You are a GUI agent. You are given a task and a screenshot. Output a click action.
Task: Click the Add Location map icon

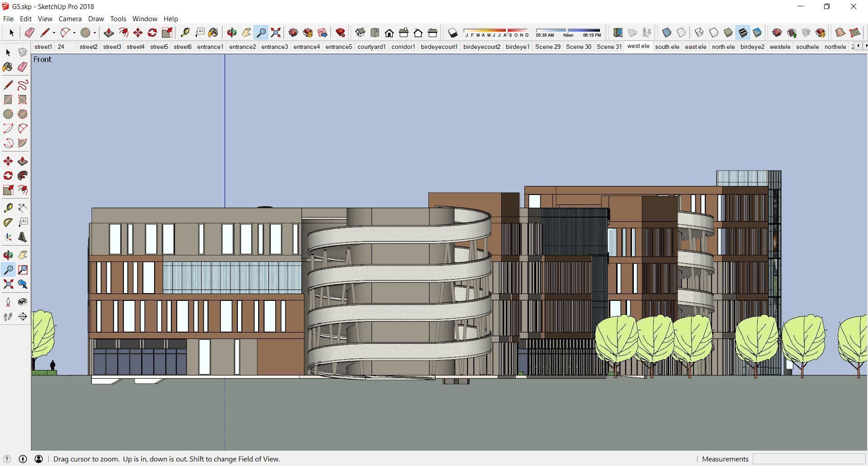click(x=618, y=33)
